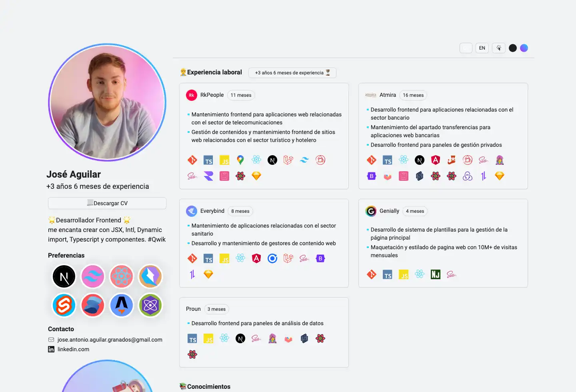Image resolution: width=576 pixels, height=392 pixels.
Task: Click the TypeScript icon in RkPeople card
Action: coord(208,160)
